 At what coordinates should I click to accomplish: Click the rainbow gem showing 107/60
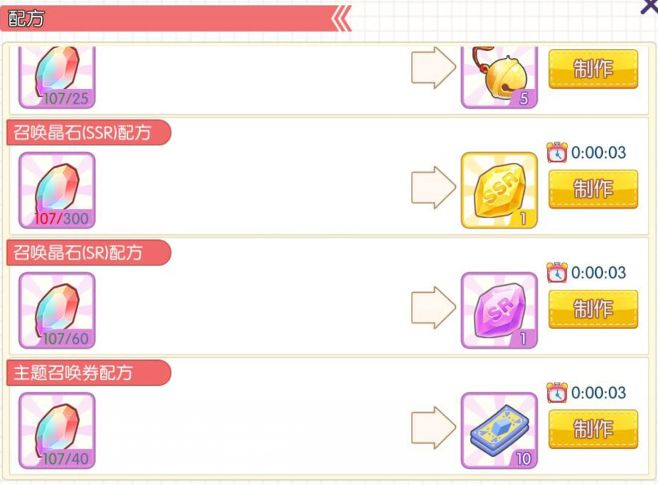pyautogui.click(x=56, y=309)
